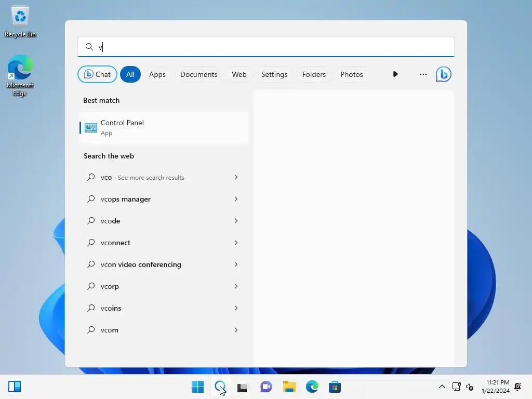
Task: Expand the vco web result chevron
Action: [236, 178]
